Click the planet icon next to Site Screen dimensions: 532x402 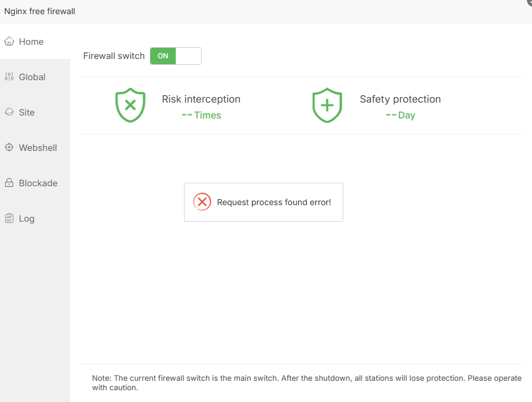[x=9, y=112]
